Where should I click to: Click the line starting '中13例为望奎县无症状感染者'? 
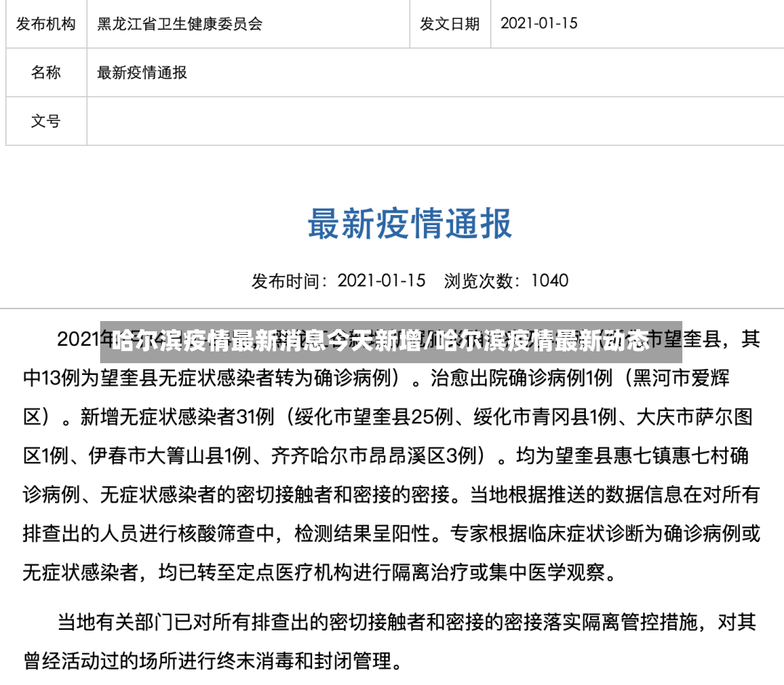tap(377, 378)
